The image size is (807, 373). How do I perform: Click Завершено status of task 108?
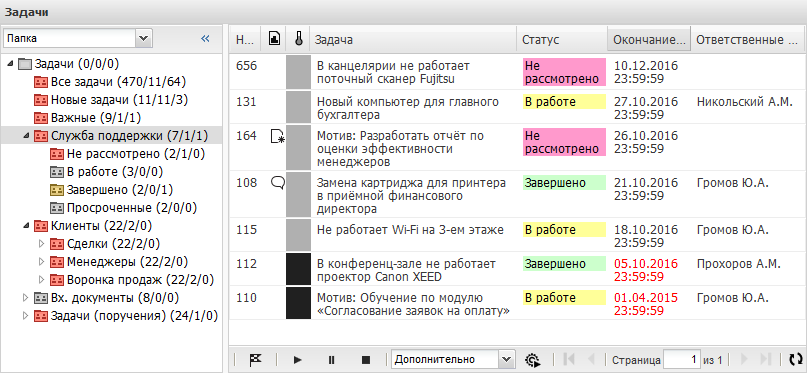click(564, 183)
